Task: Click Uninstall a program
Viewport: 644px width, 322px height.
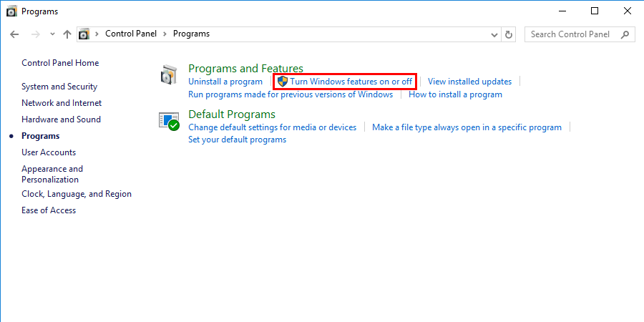Action: (225, 82)
